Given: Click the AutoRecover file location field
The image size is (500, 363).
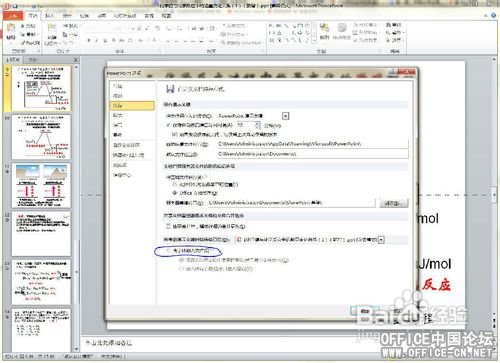Looking at the screenshot, I should click(313, 144).
